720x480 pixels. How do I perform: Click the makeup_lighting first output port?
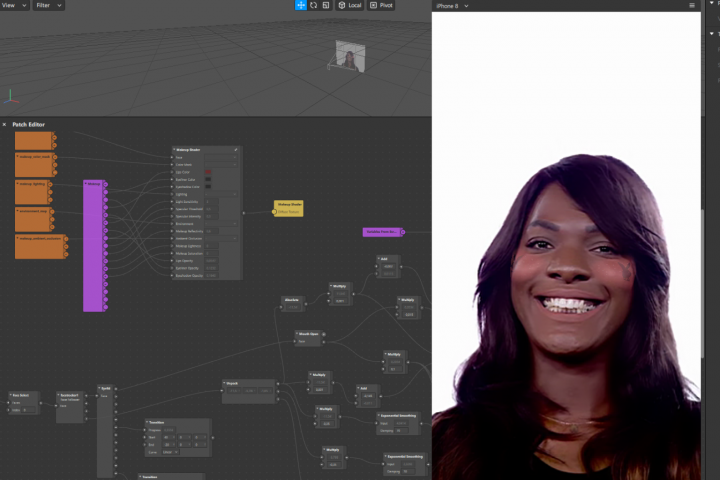[x=50, y=184]
